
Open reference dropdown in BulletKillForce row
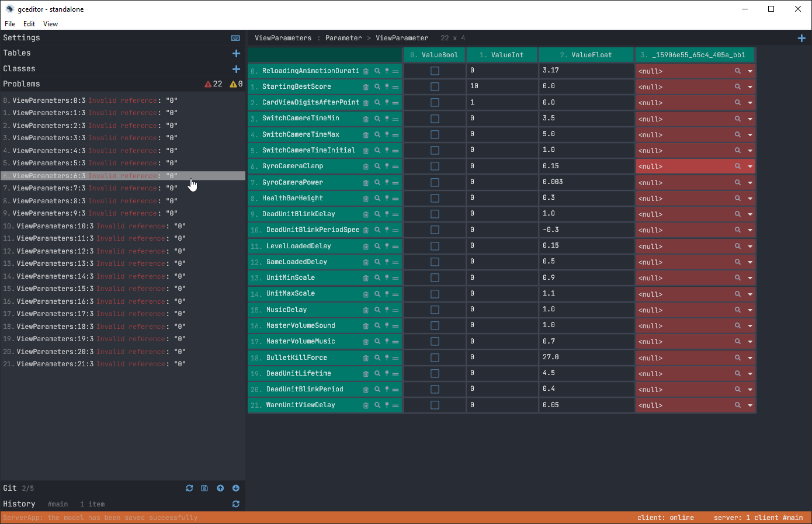click(x=749, y=358)
